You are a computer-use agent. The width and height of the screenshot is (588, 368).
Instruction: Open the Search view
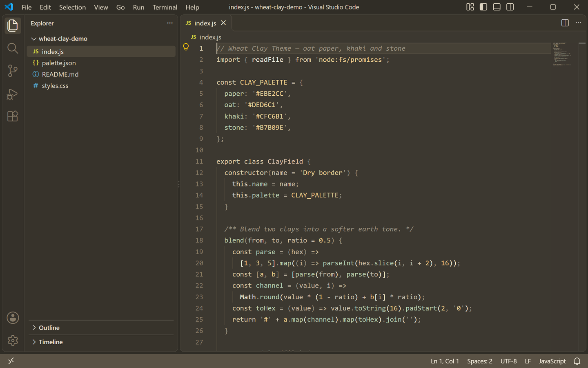coord(13,48)
